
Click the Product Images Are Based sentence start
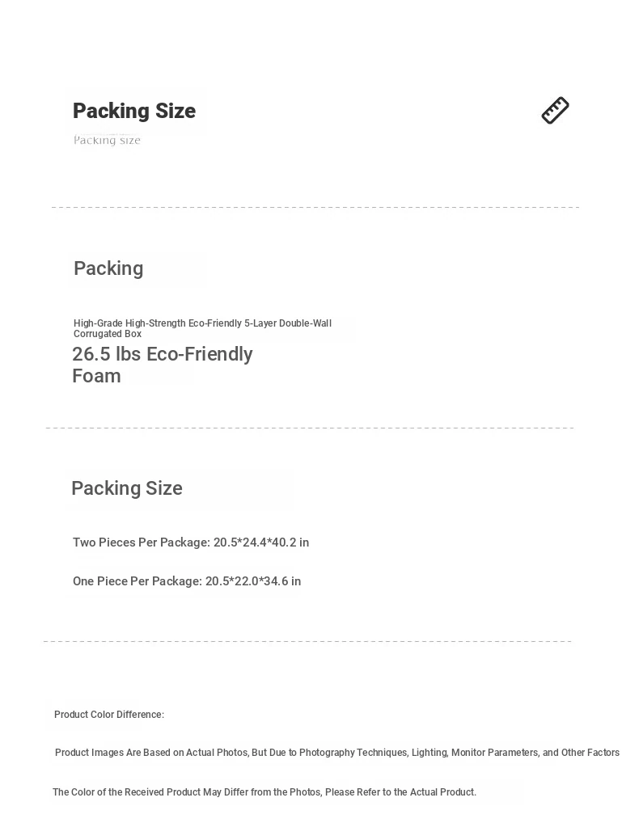coord(112,753)
